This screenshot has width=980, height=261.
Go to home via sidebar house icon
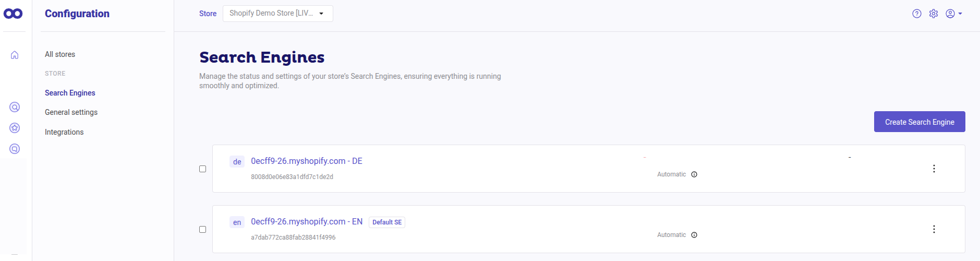[15, 55]
